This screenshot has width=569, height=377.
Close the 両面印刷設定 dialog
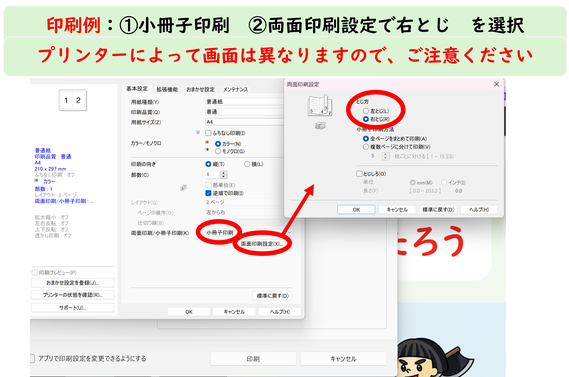pyautogui.click(x=496, y=84)
